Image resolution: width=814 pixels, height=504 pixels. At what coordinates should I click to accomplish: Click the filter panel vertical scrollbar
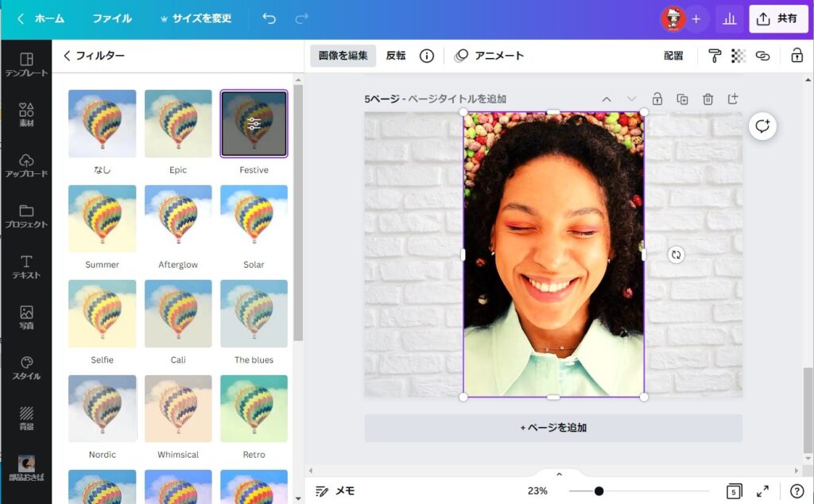298,213
